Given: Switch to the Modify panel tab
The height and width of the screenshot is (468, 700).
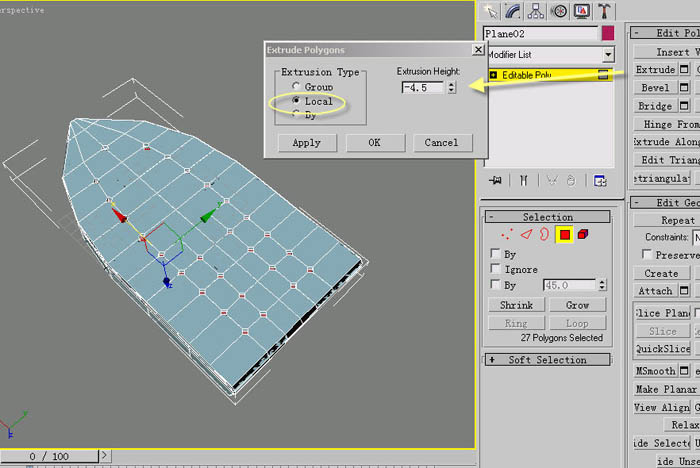Looking at the screenshot, I should click(513, 11).
